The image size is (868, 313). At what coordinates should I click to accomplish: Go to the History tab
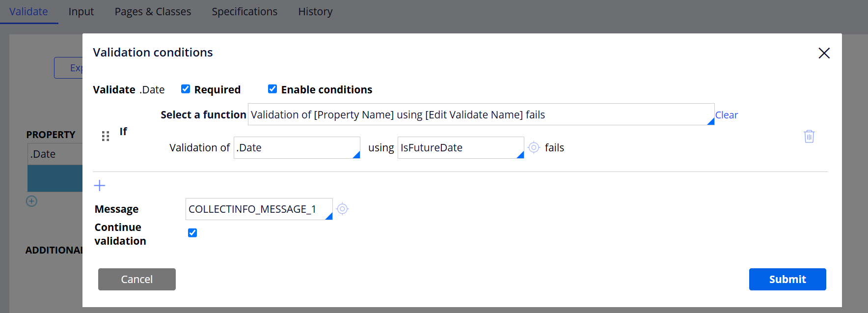click(x=315, y=11)
